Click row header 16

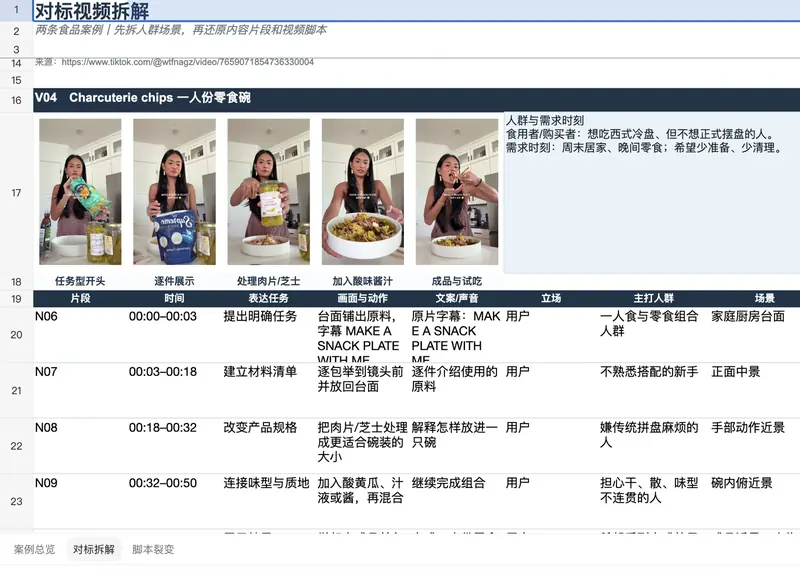pyautogui.click(x=16, y=100)
